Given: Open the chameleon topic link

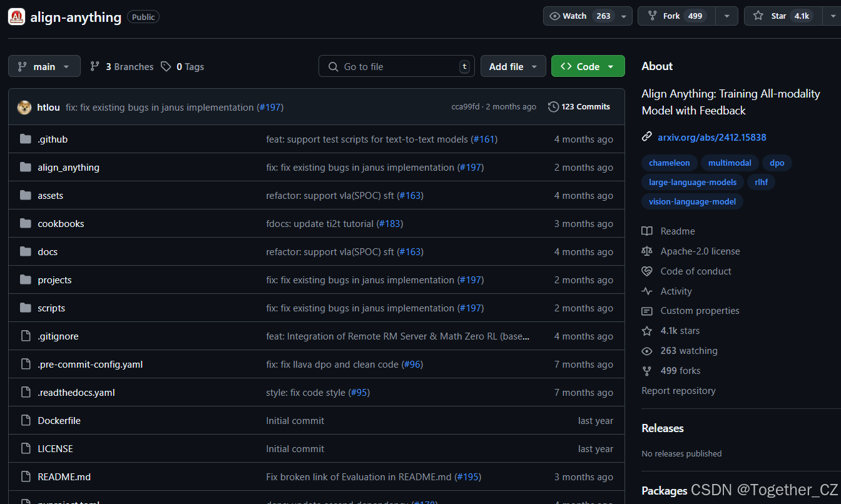Looking at the screenshot, I should click(669, 163).
